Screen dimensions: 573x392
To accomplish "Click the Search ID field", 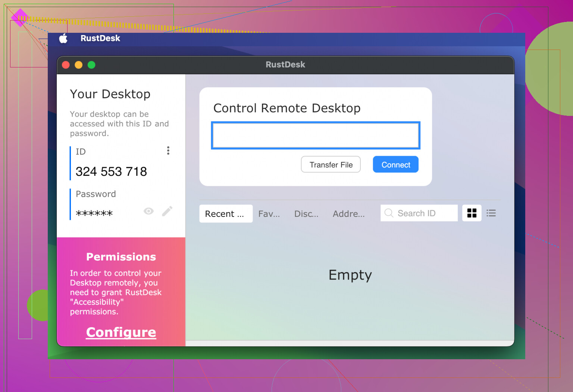I will (419, 213).
